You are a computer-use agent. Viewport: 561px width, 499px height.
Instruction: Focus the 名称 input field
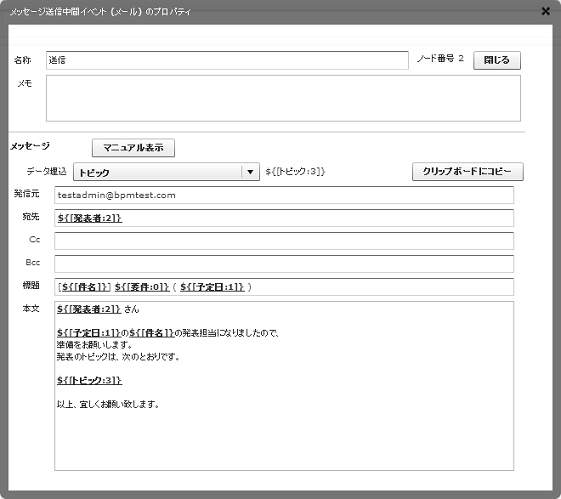tap(227, 60)
